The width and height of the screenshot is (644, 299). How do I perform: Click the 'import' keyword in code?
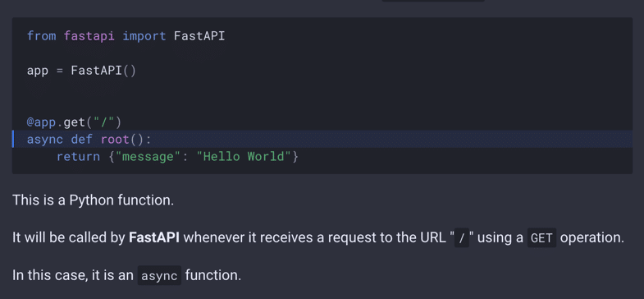(144, 36)
